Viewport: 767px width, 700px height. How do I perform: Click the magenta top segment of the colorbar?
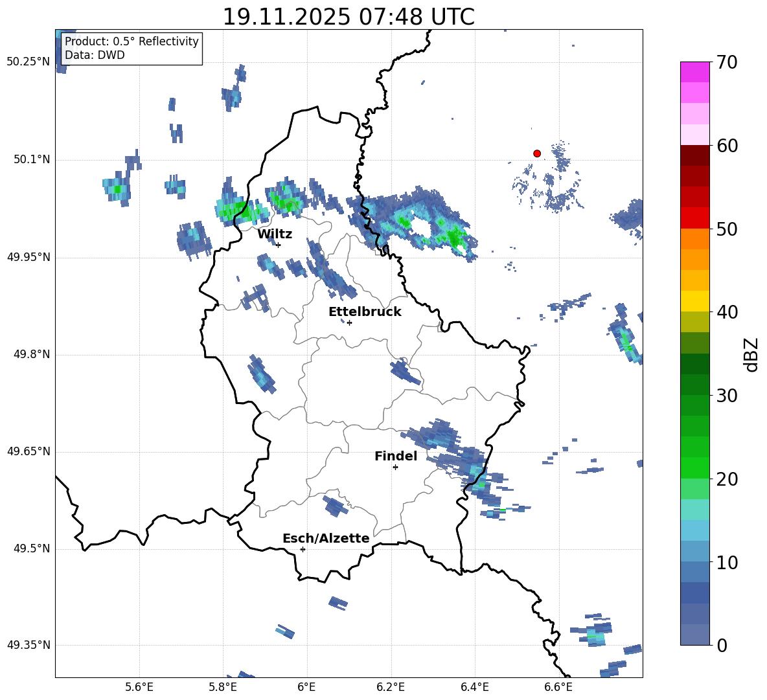pos(694,72)
